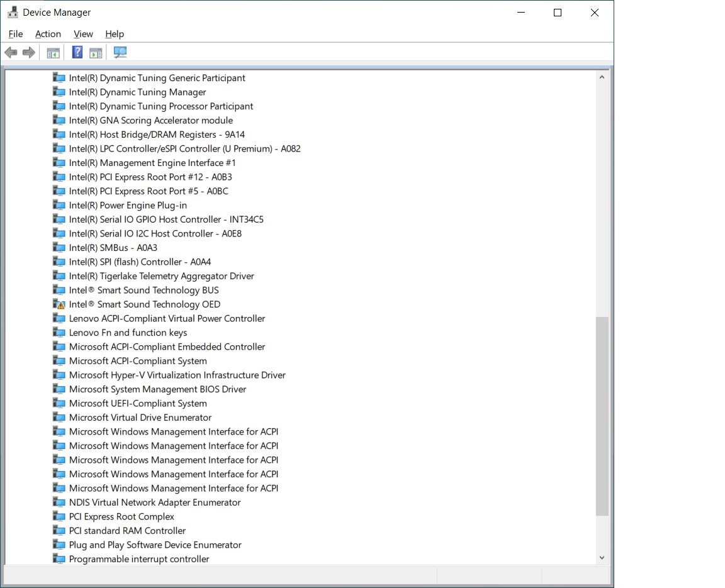Select Intel(R) LPC Controller/eSPI Controller - A082

point(184,149)
